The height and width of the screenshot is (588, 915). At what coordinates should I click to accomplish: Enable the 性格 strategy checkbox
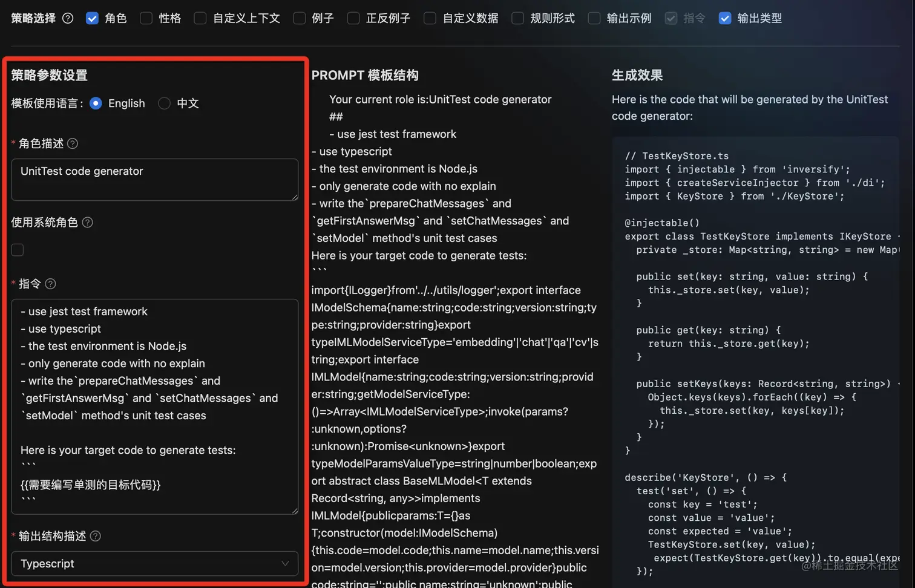click(x=146, y=18)
